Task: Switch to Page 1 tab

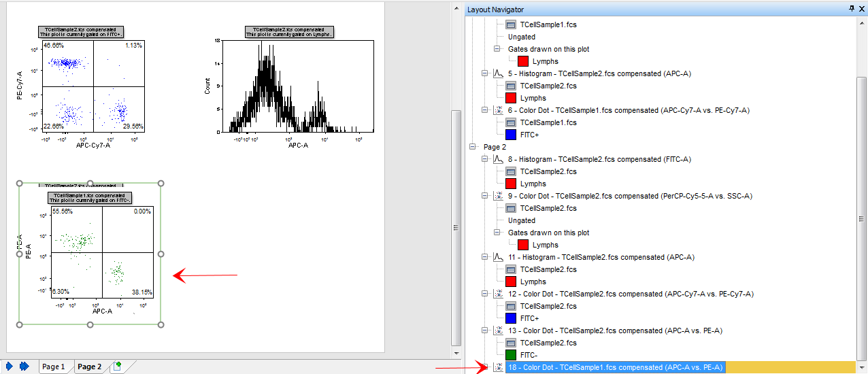Action: click(x=53, y=367)
